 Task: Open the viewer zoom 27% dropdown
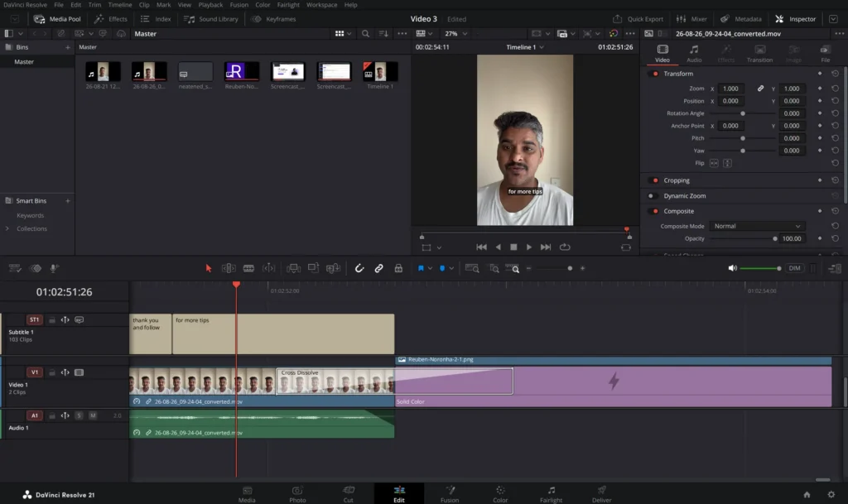point(455,33)
